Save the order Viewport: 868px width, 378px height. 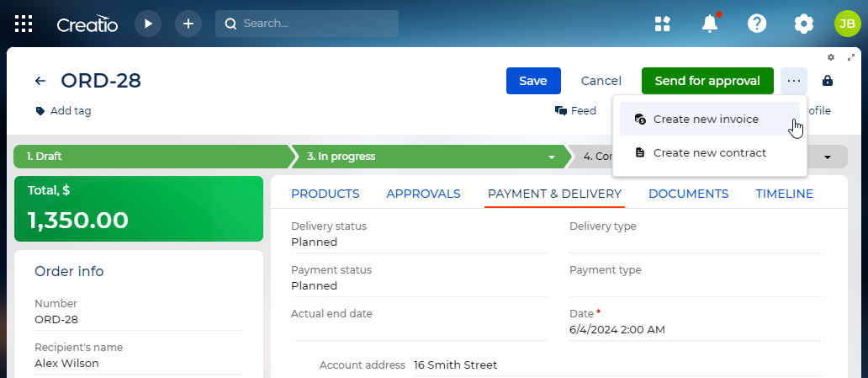point(533,81)
